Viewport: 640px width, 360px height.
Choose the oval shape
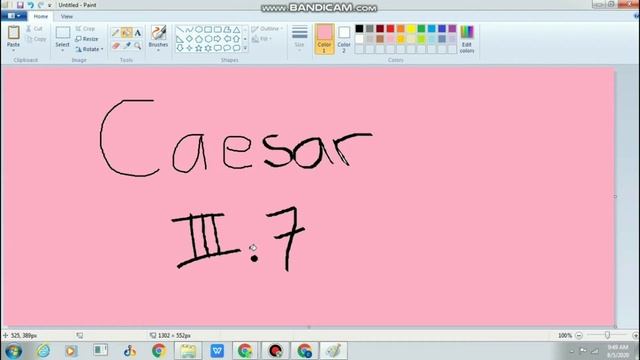[199, 29]
